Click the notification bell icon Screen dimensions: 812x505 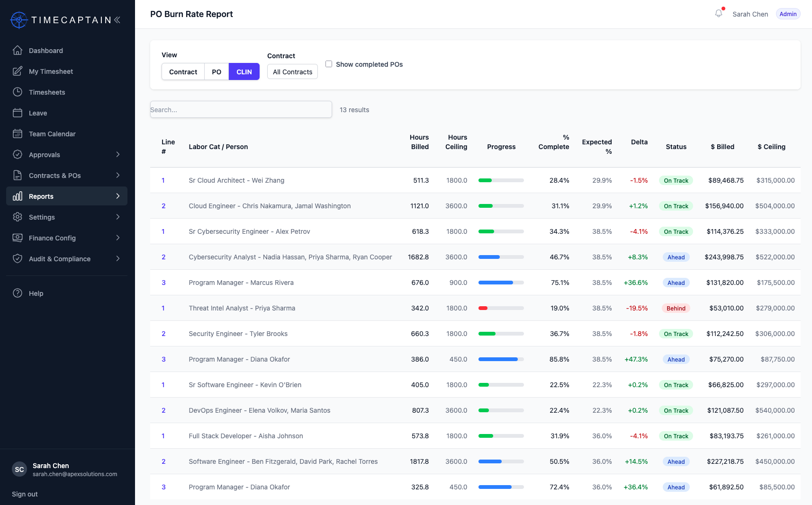point(719,14)
